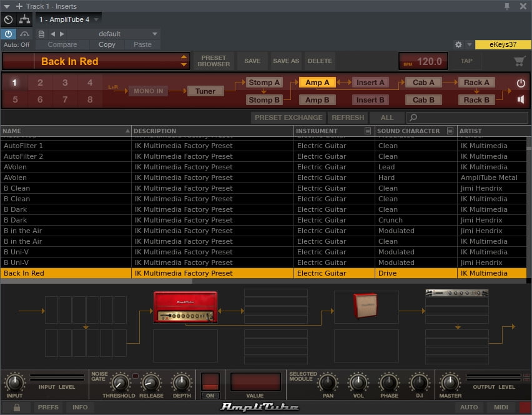Tap tempo with the TAP button
This screenshot has height=415, width=532.
(x=466, y=61)
